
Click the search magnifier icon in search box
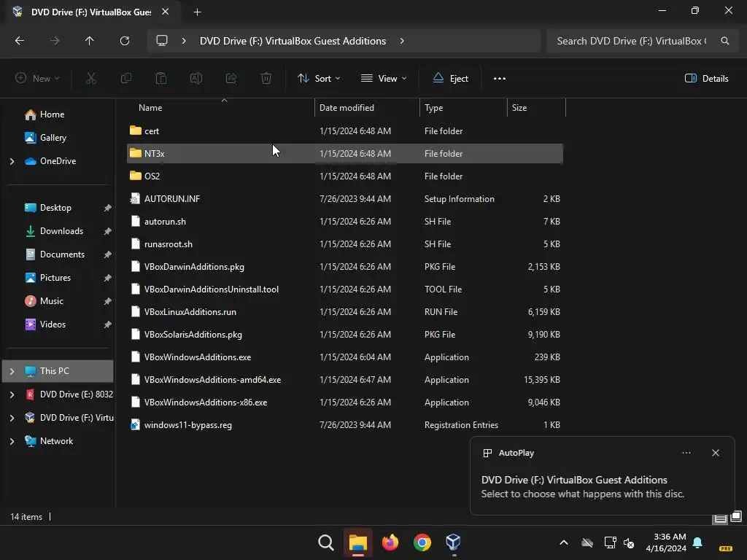coord(724,41)
